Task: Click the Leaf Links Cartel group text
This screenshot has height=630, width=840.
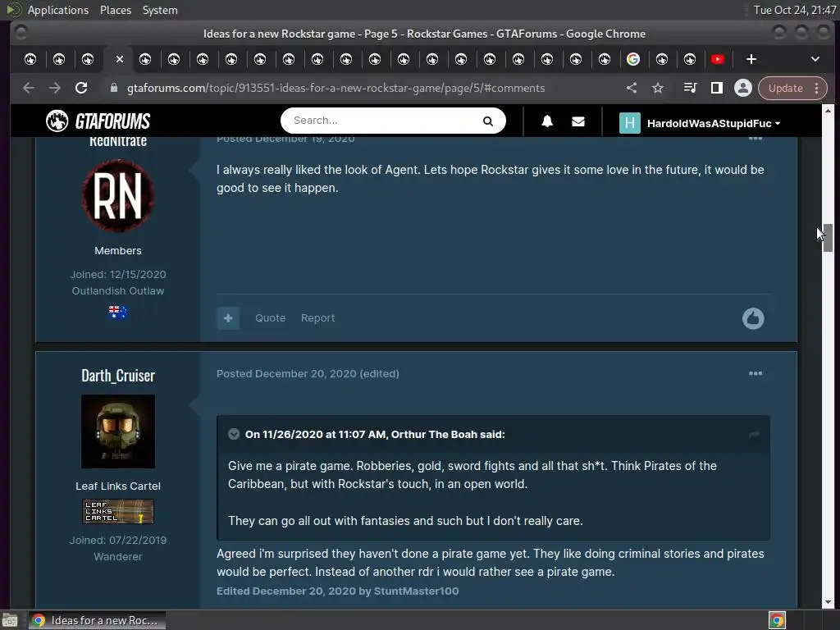Action: pos(118,486)
